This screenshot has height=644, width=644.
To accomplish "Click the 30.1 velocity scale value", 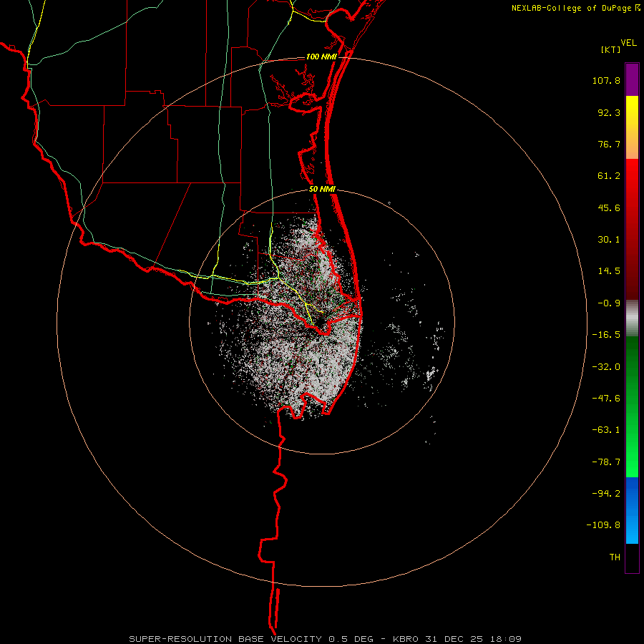I will click(x=609, y=240).
